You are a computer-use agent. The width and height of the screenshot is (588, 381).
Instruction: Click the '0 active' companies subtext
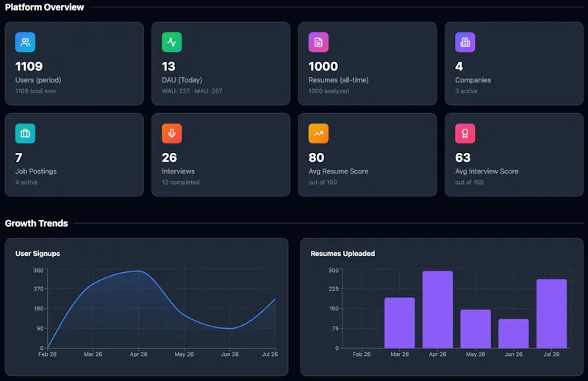point(466,91)
